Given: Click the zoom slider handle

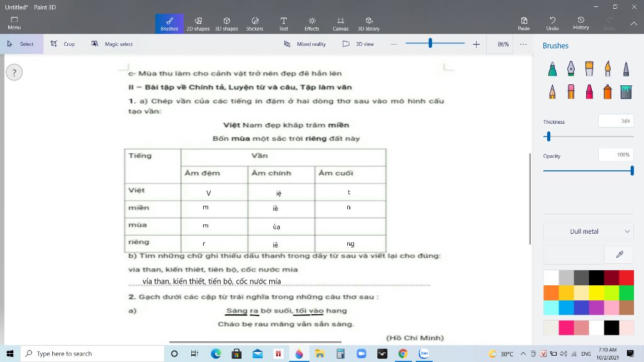Looking at the screenshot, I should (x=430, y=43).
